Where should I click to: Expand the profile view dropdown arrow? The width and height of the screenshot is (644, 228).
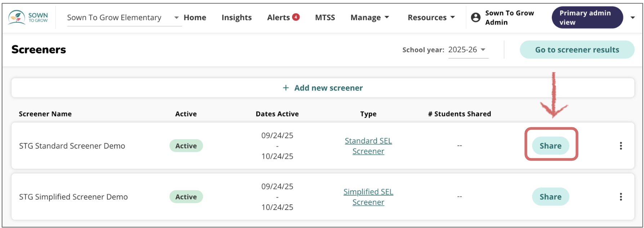[632, 17]
